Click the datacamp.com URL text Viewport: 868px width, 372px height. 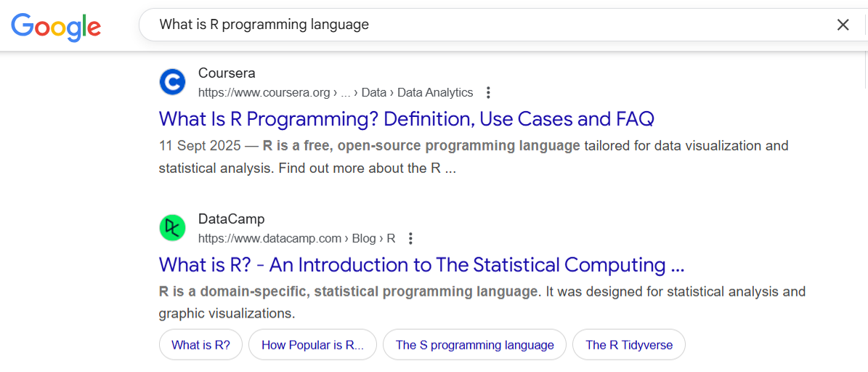point(269,238)
